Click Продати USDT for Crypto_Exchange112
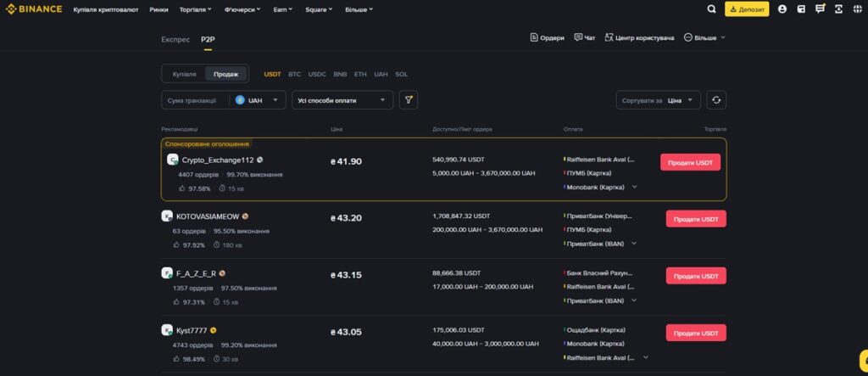This screenshot has width=868, height=376. click(x=690, y=162)
